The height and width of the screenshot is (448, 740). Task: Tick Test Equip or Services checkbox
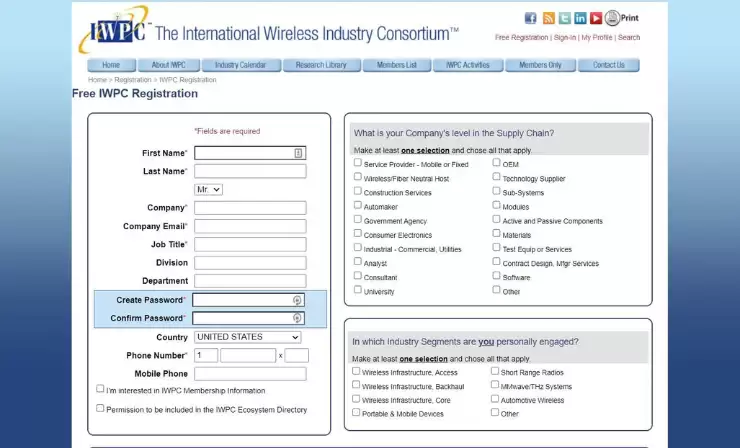click(496, 247)
